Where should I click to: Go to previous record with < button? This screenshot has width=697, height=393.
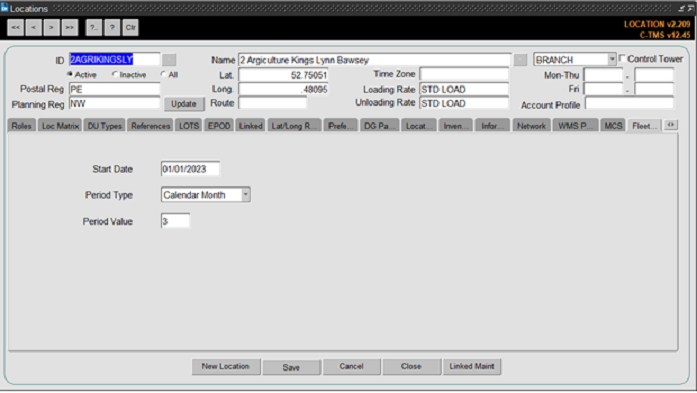click(x=34, y=28)
